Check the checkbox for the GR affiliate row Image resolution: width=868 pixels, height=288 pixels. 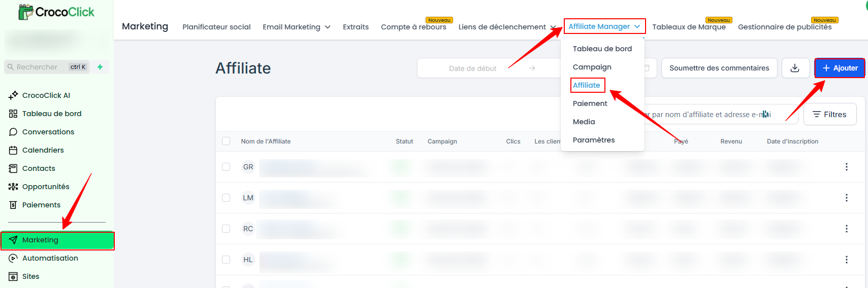point(226,167)
